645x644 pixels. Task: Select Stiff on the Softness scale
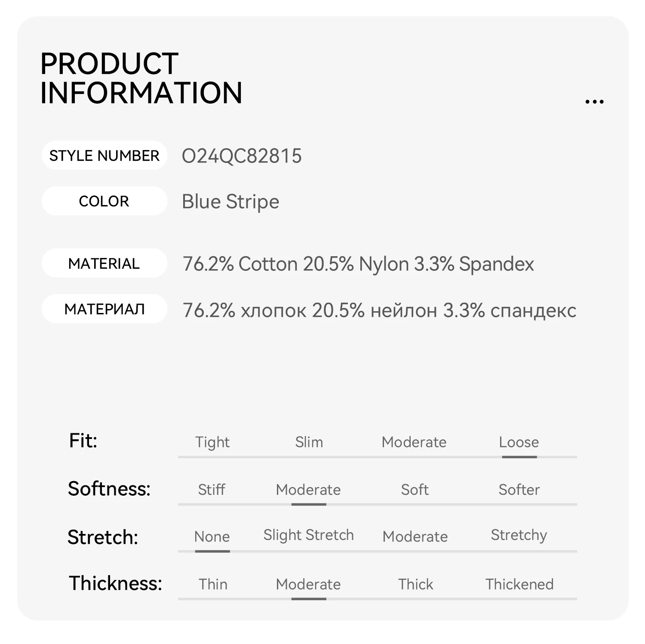[x=212, y=489]
